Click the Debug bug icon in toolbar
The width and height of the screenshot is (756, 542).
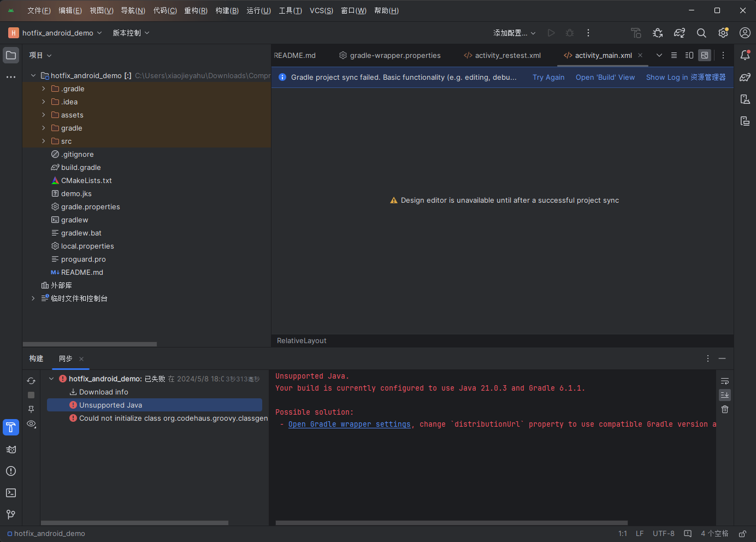click(570, 33)
